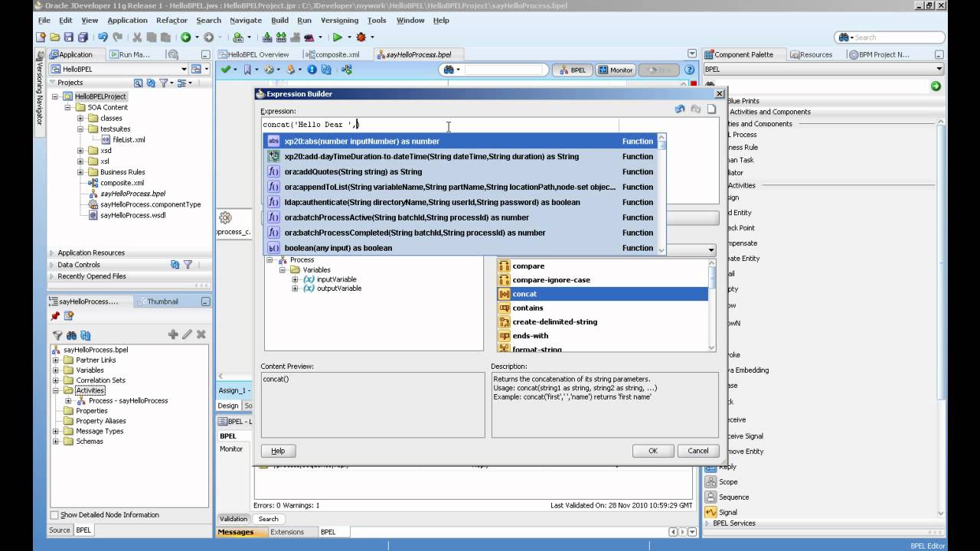Click the green Validate checkmark icon
Image resolution: width=980 pixels, height=551 pixels.
tap(226, 70)
